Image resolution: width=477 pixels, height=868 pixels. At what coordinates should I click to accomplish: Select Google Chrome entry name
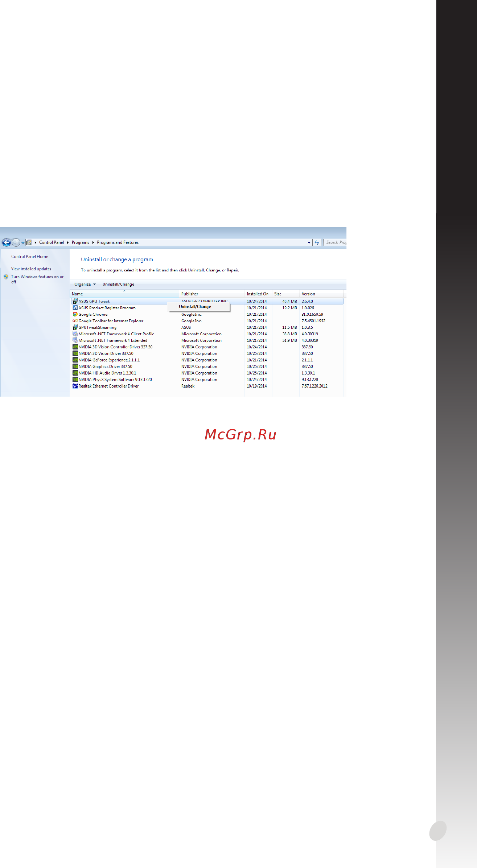pyautogui.click(x=93, y=314)
